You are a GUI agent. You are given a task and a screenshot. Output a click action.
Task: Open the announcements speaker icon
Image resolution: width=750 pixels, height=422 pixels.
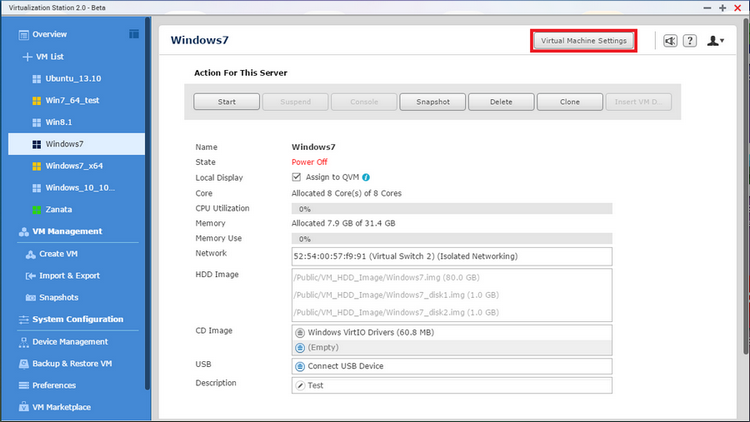click(x=670, y=41)
